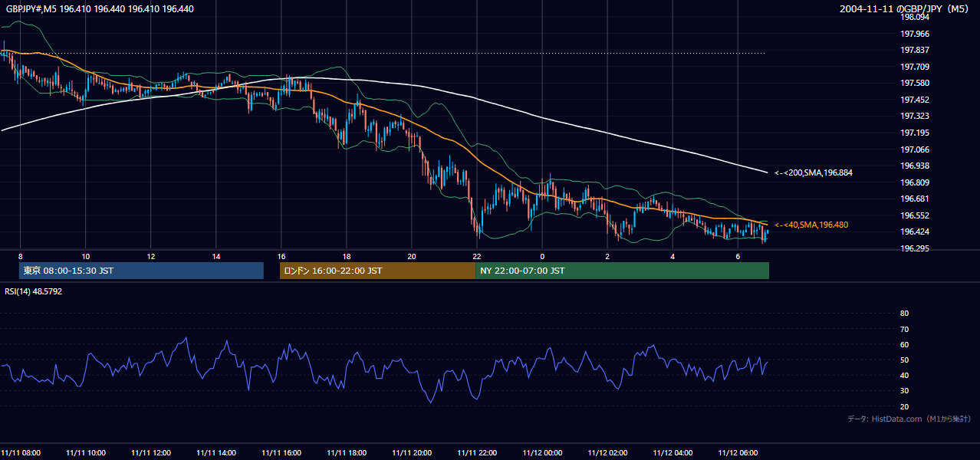Select the 11/12 06:00 date label

point(738,452)
